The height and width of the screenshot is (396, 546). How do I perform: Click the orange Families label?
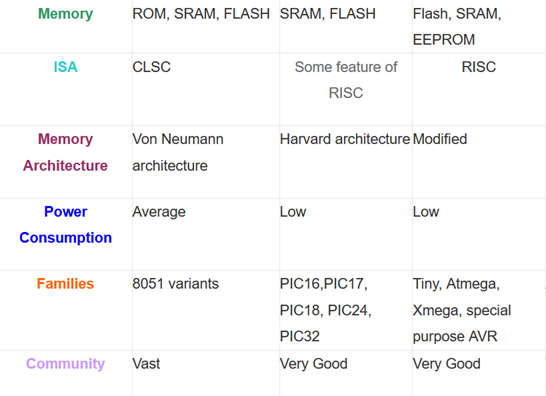(x=65, y=284)
